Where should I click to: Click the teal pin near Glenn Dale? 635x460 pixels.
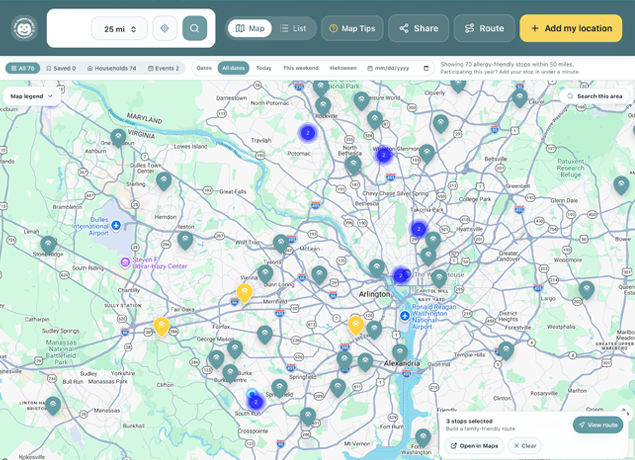(x=621, y=185)
